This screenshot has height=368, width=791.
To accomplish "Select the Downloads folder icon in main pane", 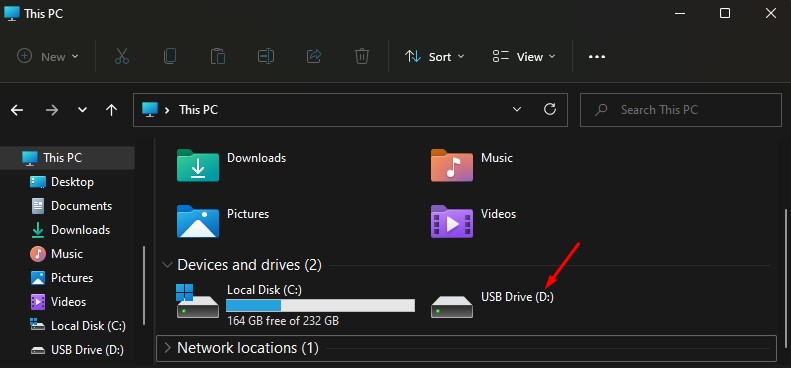I will (198, 165).
